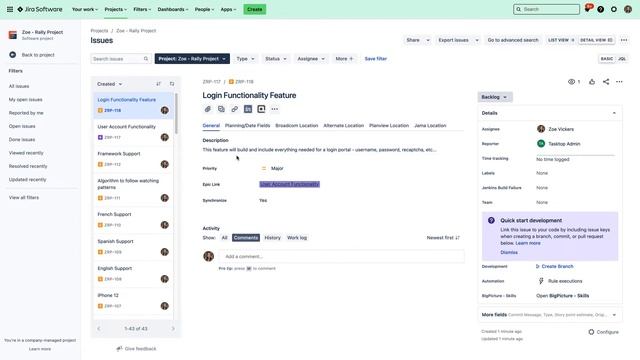640x360 pixels.
Task: Open the app switcher grid menu
Action: tap(10, 9)
